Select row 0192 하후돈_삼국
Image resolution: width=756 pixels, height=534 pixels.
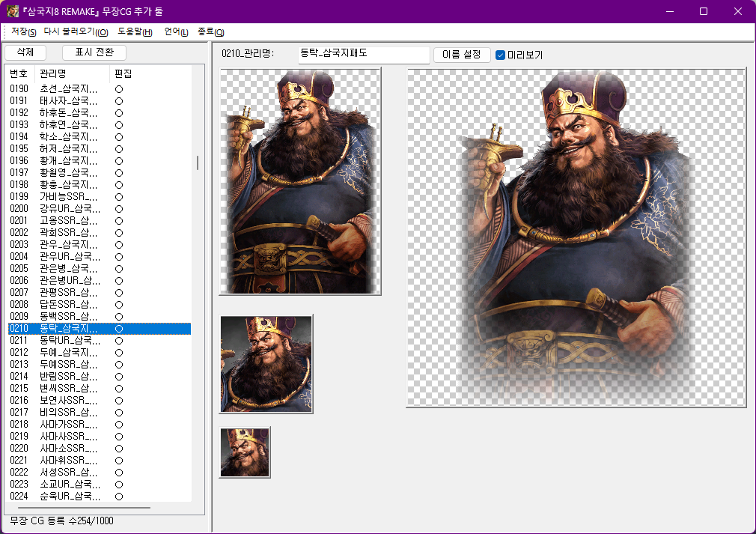[x=100, y=113]
